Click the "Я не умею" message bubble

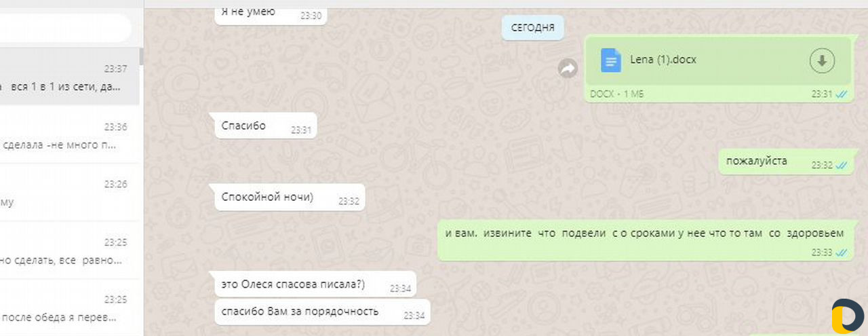click(x=271, y=12)
